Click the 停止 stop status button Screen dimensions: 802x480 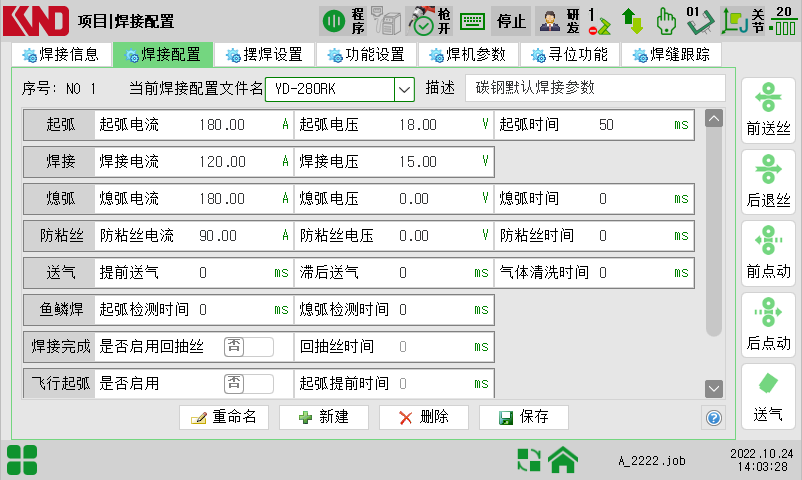[511, 21]
